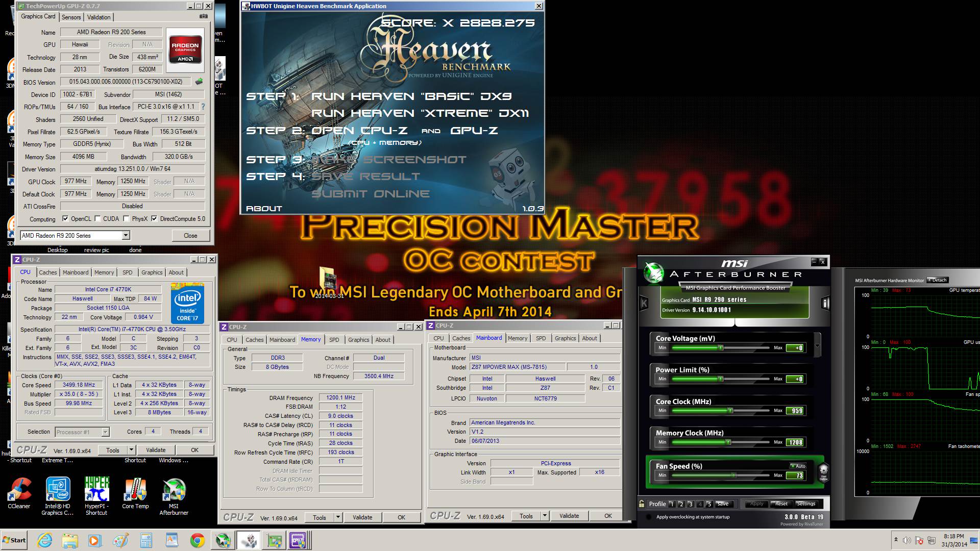Viewport: 980px width, 551px height.
Task: Click the volume icon in the system tray
Action: coord(906,540)
